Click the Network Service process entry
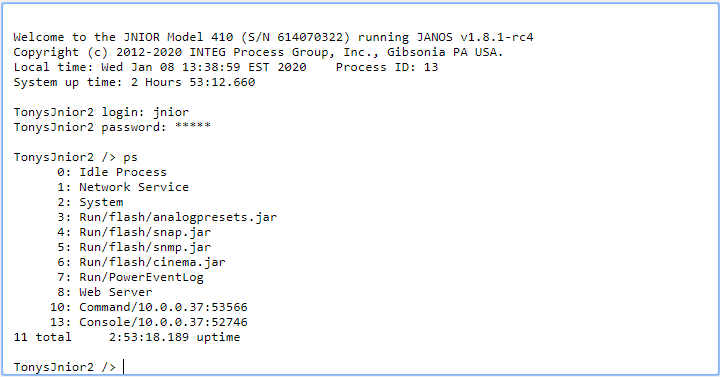The image size is (720, 377). coord(123,187)
